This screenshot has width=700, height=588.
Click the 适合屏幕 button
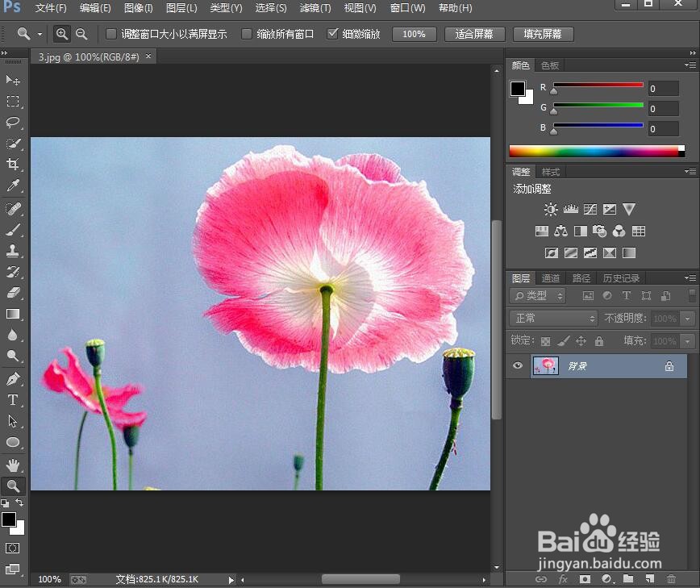click(x=474, y=34)
